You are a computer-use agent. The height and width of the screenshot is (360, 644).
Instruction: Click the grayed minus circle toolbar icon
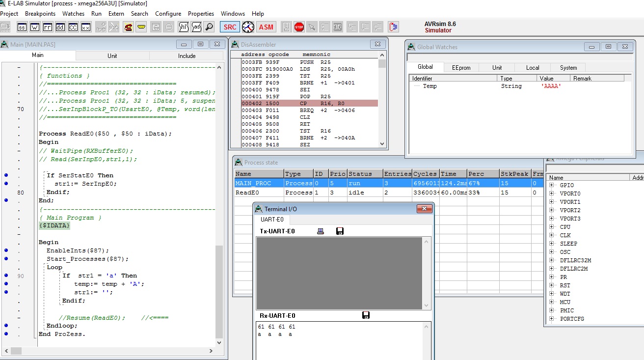[169, 27]
